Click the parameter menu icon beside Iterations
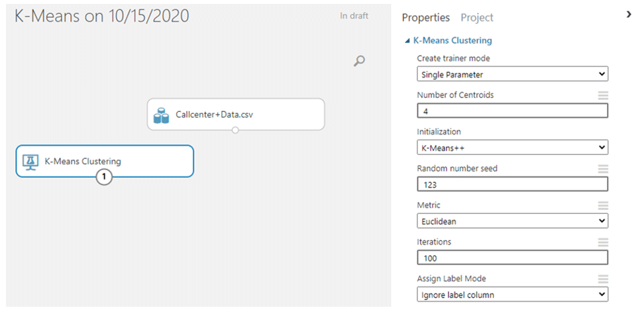 [603, 243]
